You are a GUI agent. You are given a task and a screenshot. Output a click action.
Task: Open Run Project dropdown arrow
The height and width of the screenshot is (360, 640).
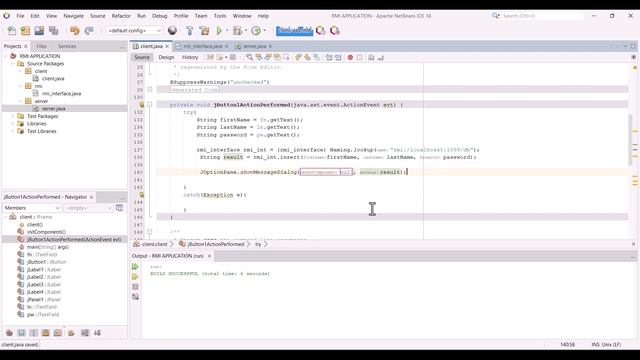point(227,31)
